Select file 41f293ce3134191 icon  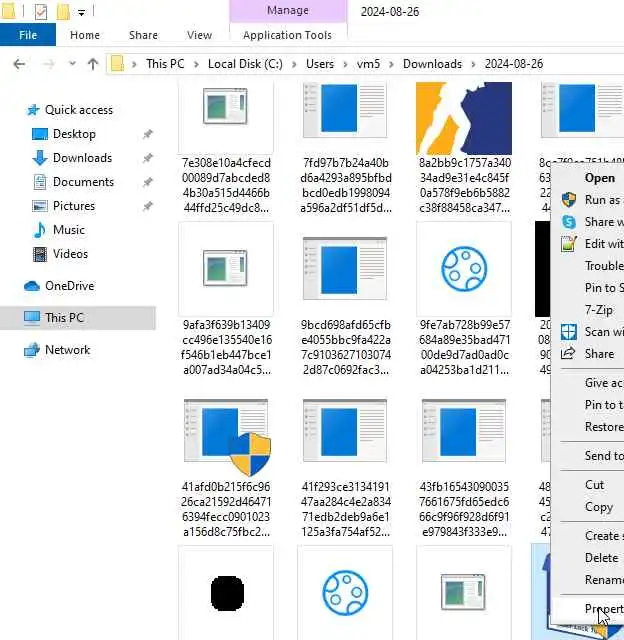pyautogui.click(x=345, y=431)
